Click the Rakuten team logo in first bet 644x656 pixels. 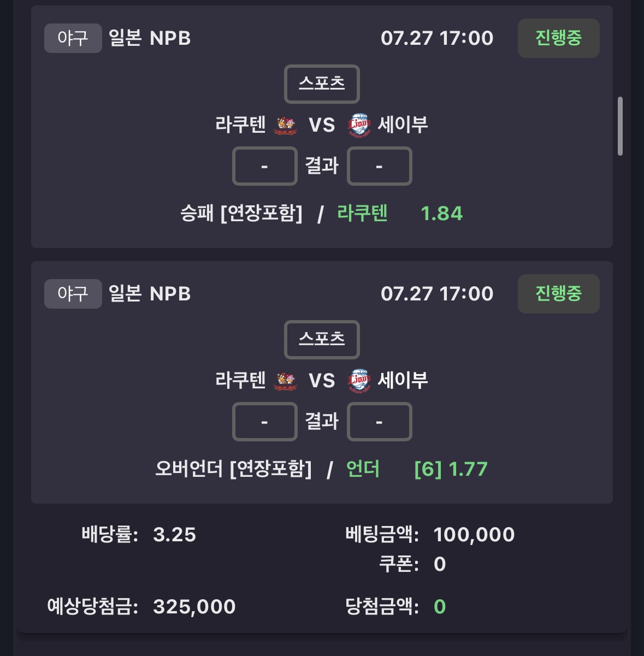tap(285, 125)
